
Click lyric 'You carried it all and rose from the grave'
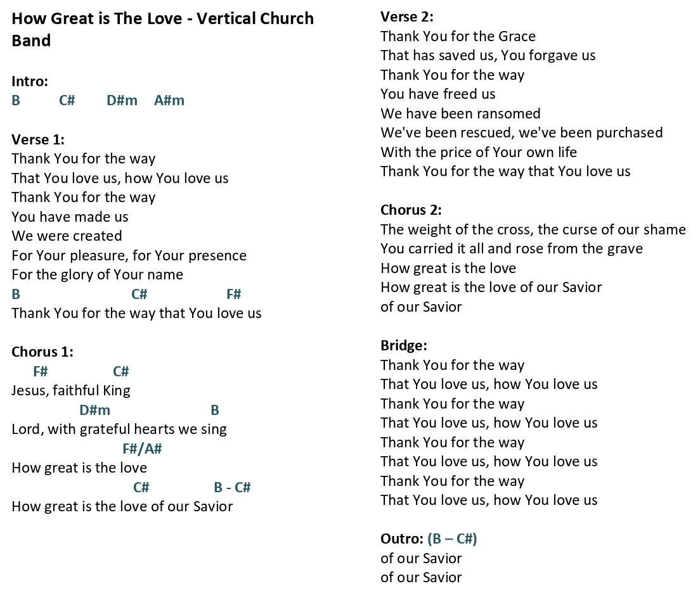[x=512, y=249]
